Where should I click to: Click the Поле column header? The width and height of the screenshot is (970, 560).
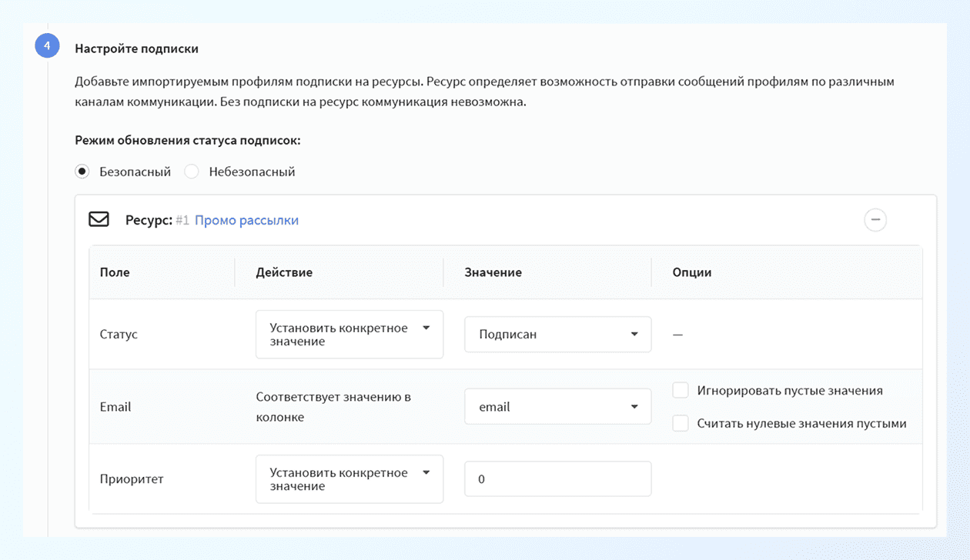pyautogui.click(x=115, y=272)
